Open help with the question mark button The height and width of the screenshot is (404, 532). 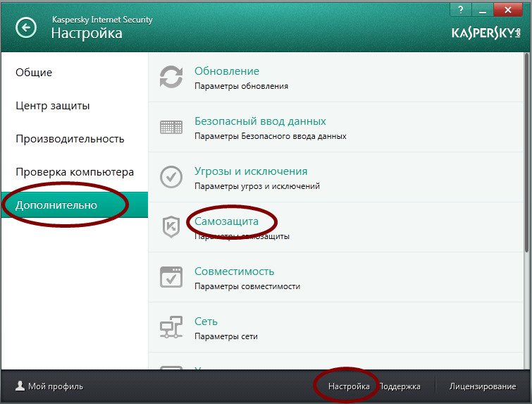460,10
